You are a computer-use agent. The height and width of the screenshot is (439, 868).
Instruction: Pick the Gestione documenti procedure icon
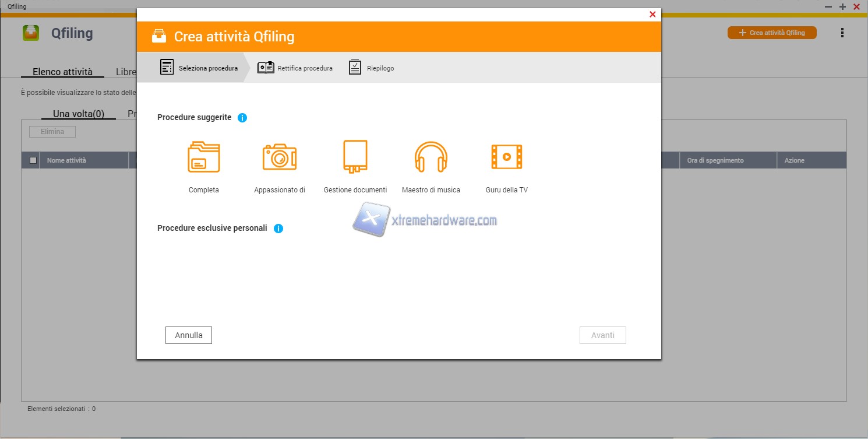coord(355,157)
